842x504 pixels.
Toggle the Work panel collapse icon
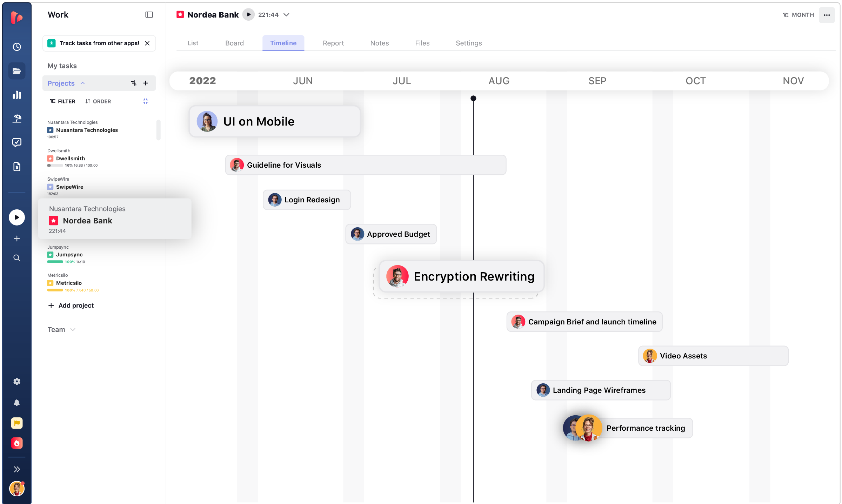coord(149,15)
